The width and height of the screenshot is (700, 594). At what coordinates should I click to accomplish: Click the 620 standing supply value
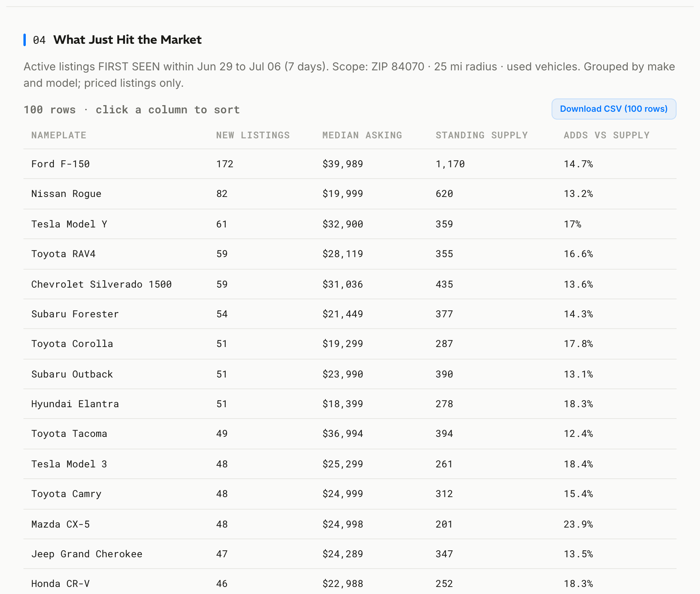pyautogui.click(x=444, y=194)
